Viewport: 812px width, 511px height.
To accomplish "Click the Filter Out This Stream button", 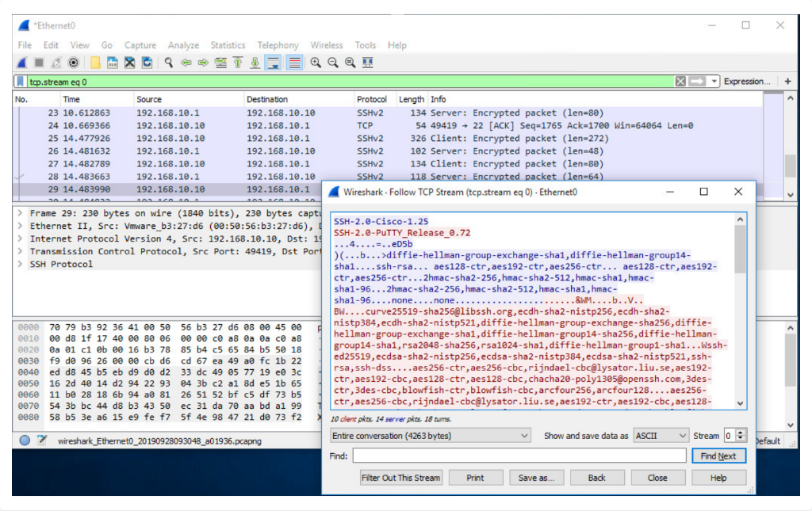I will click(x=400, y=478).
